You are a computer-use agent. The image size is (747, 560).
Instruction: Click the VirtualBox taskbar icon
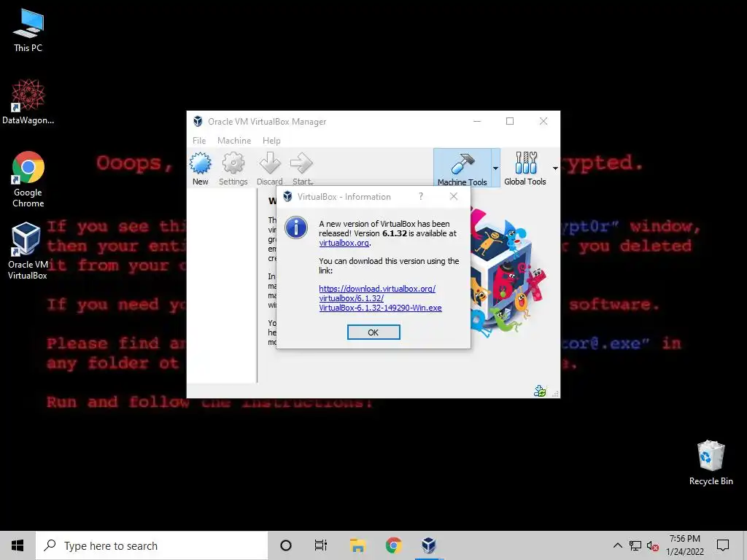point(429,545)
